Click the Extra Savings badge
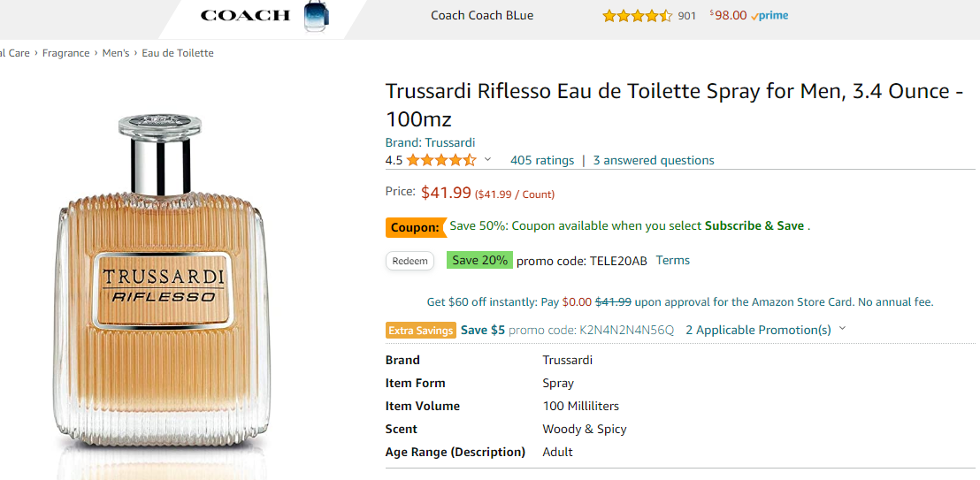The height and width of the screenshot is (480, 980). (x=421, y=331)
